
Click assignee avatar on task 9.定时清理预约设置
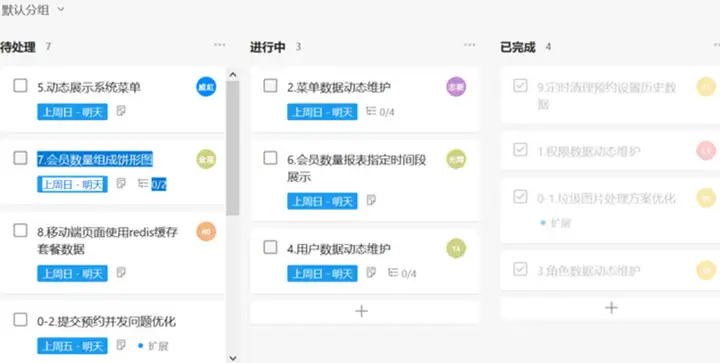706,86
